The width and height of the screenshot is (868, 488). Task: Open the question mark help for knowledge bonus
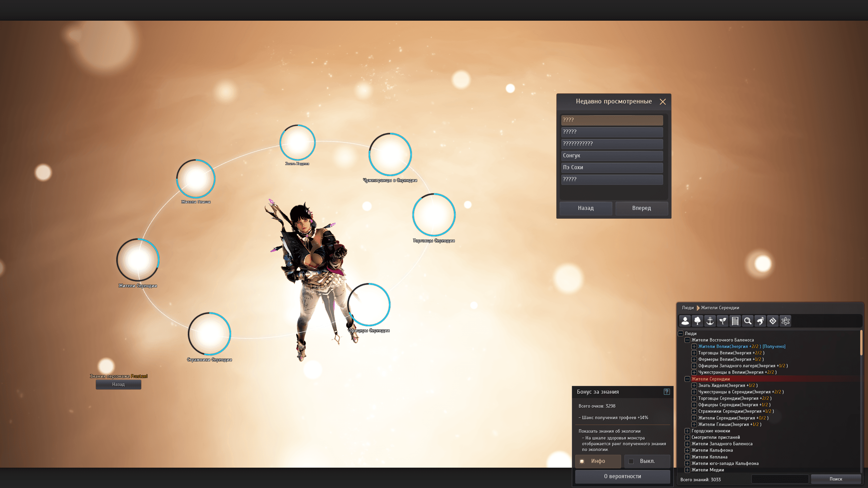click(x=667, y=392)
